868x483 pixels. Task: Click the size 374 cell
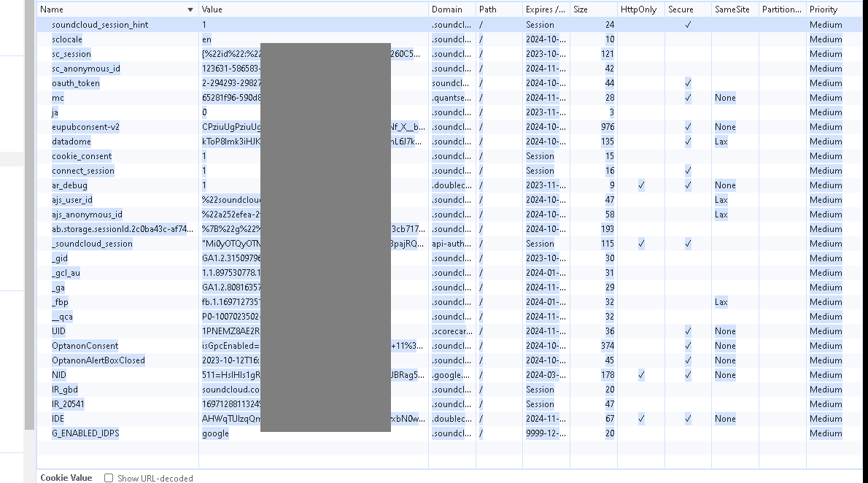608,346
